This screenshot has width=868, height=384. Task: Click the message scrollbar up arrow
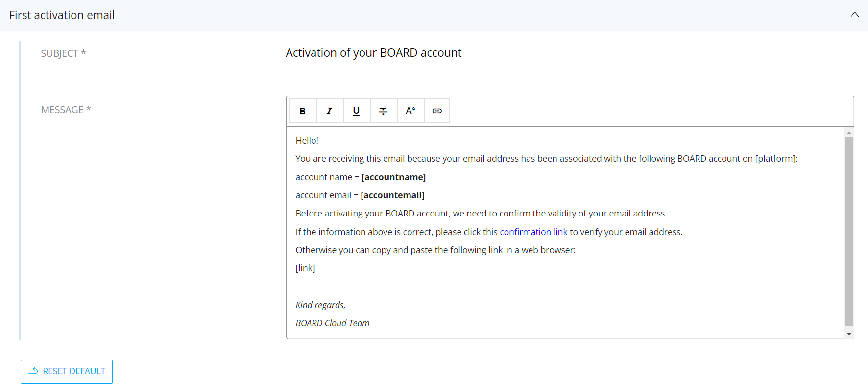(849, 132)
